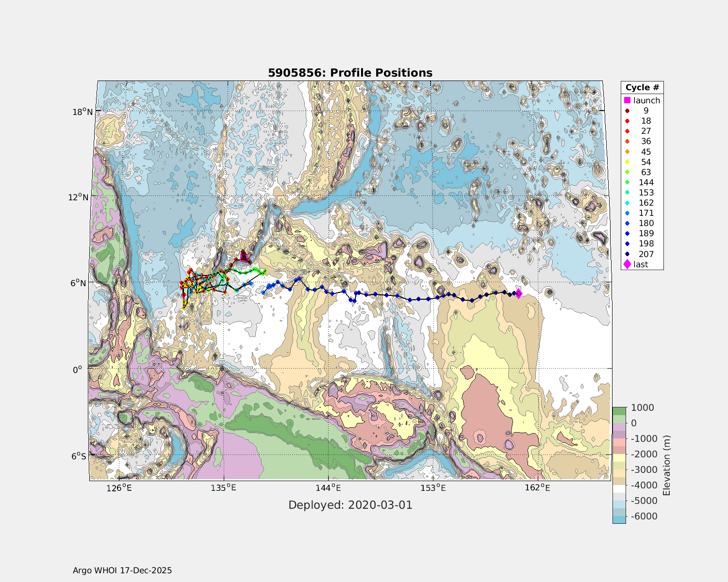Click the launch position marker on the map
This screenshot has width=728, height=582.
coord(244,256)
